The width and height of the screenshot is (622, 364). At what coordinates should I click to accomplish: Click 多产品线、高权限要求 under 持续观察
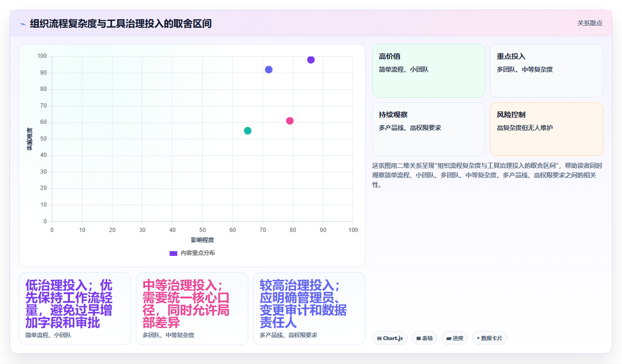(410, 128)
